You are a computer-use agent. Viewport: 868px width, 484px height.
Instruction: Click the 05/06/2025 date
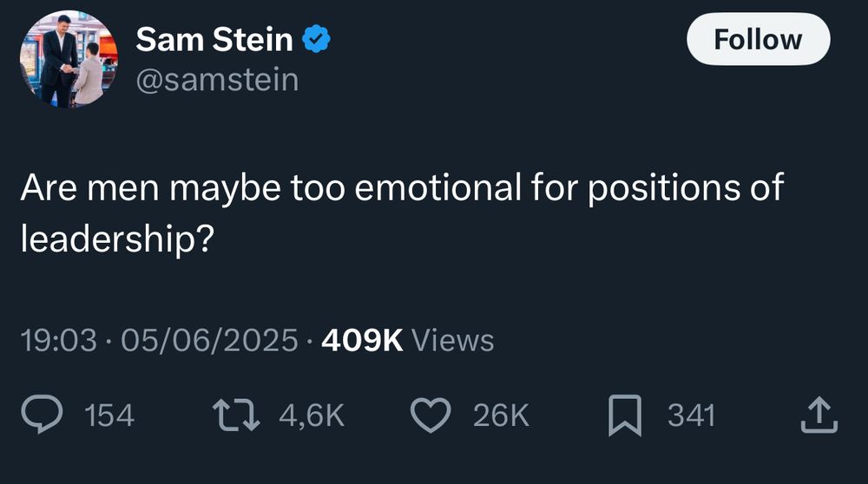209,340
